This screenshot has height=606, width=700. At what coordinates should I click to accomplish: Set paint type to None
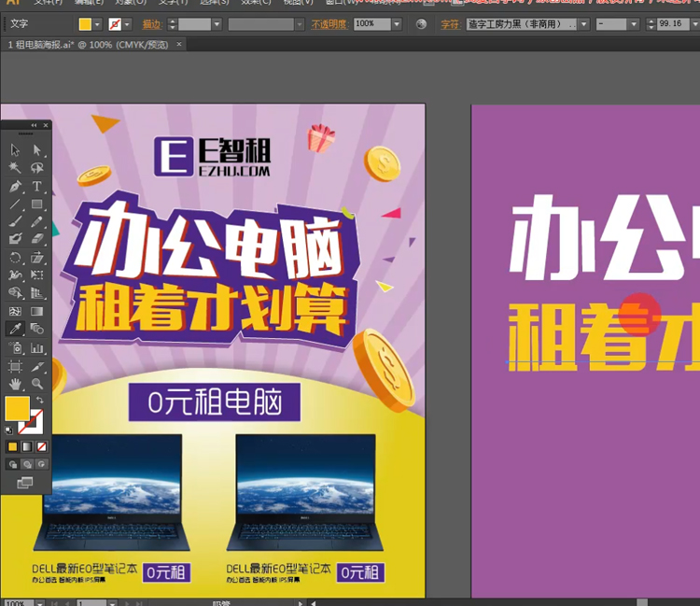tap(41, 446)
